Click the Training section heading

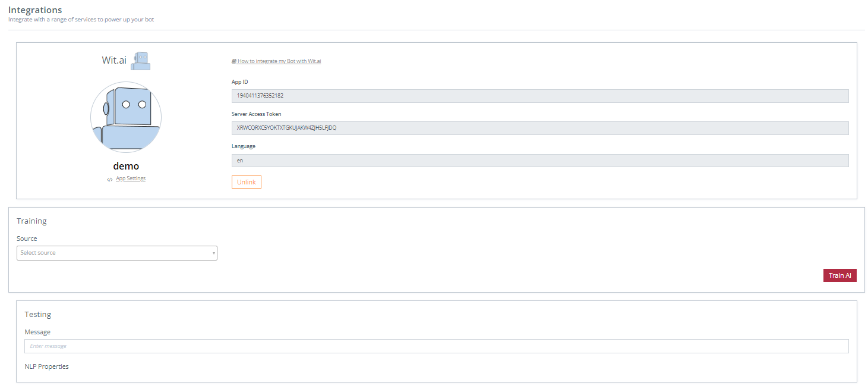tap(31, 221)
